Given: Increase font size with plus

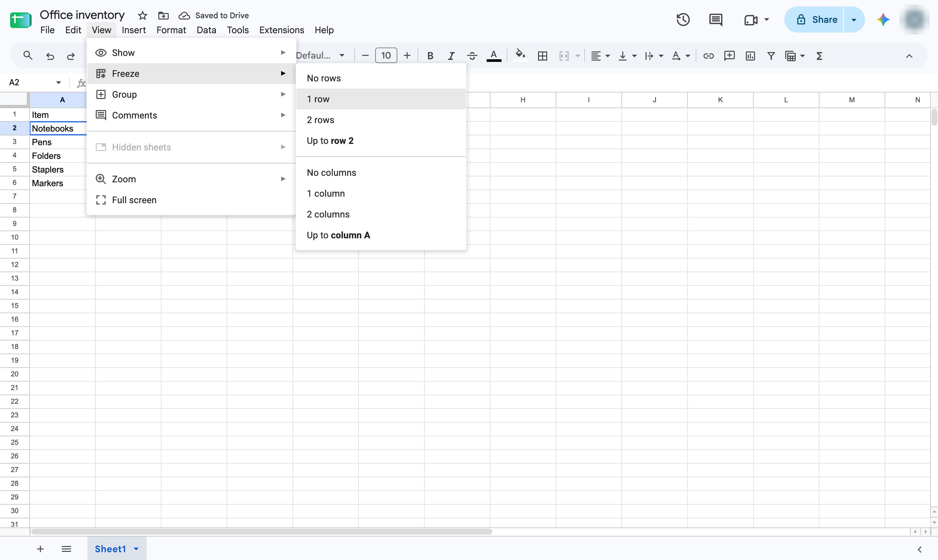Looking at the screenshot, I should [x=406, y=56].
